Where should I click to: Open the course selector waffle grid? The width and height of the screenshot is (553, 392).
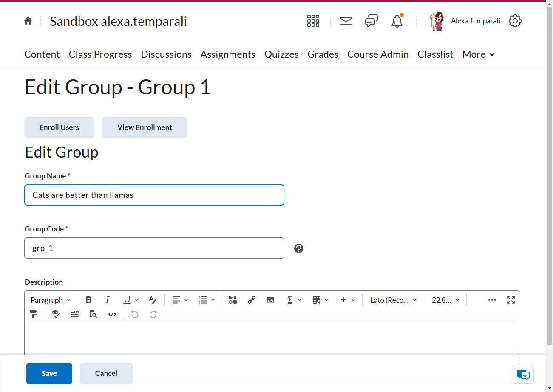313,21
